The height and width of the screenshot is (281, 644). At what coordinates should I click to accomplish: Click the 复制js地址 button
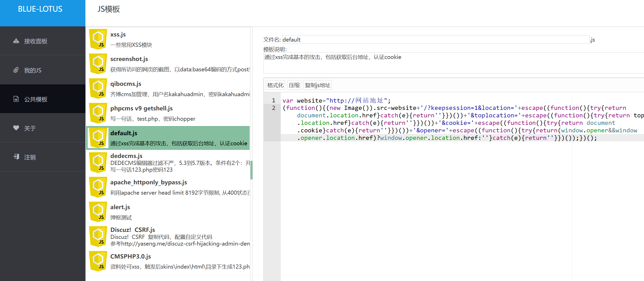tap(317, 85)
